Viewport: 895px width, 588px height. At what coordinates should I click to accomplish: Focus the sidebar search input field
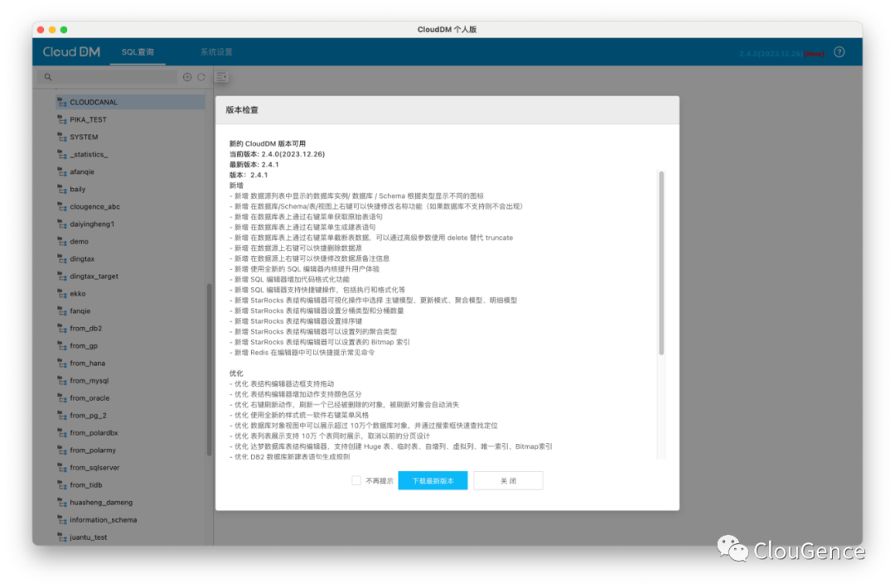pyautogui.click(x=109, y=77)
